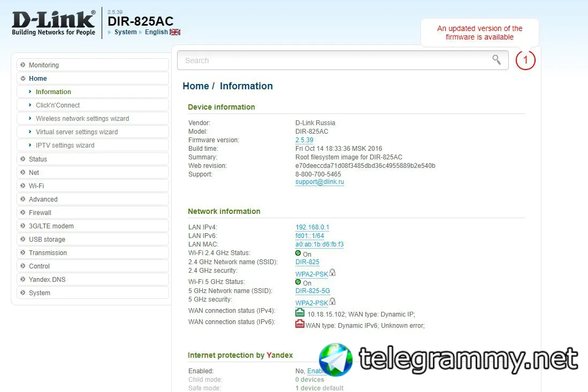Click the support phone 8-800-700-5465

coord(318,174)
